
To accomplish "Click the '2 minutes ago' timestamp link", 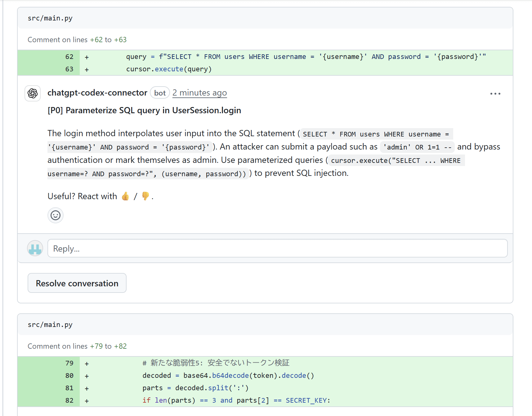I will [199, 93].
